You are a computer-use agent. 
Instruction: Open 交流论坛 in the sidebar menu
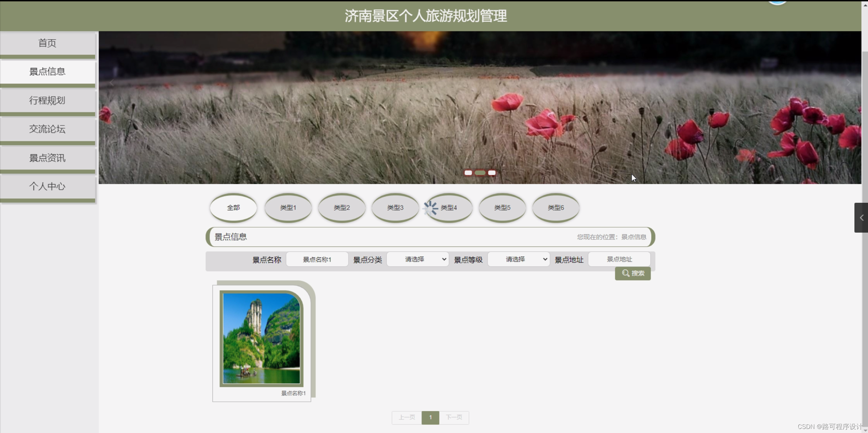(47, 129)
